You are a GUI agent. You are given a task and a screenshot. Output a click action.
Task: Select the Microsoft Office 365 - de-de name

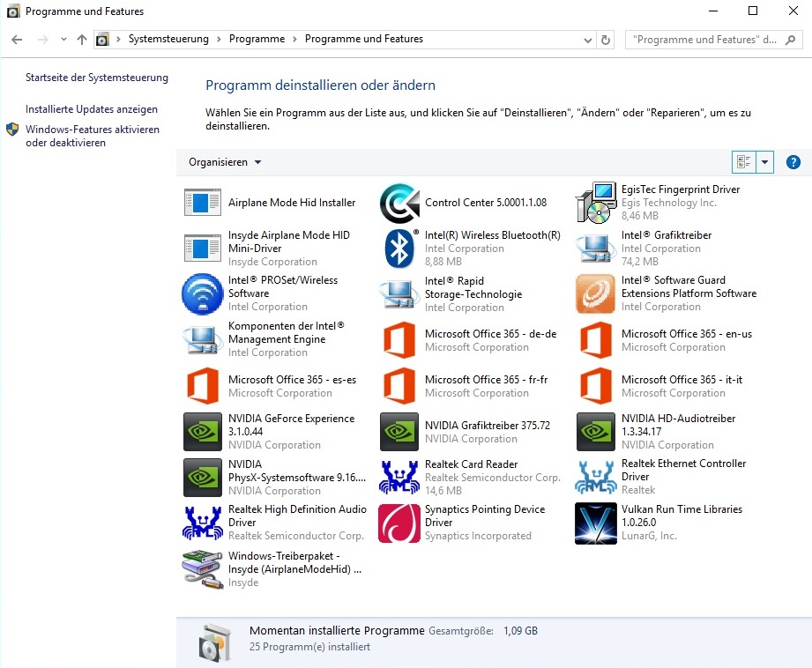(x=490, y=334)
